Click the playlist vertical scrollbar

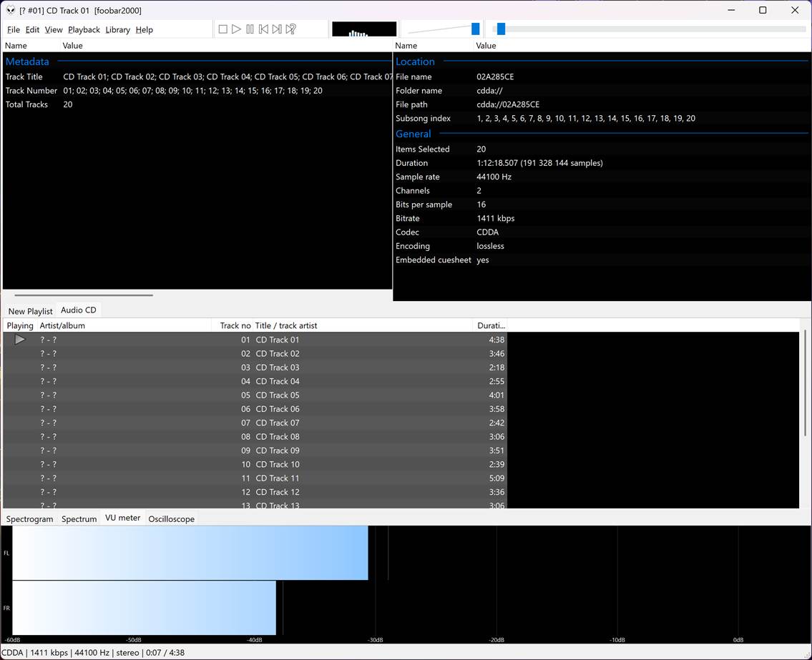[x=806, y=383]
